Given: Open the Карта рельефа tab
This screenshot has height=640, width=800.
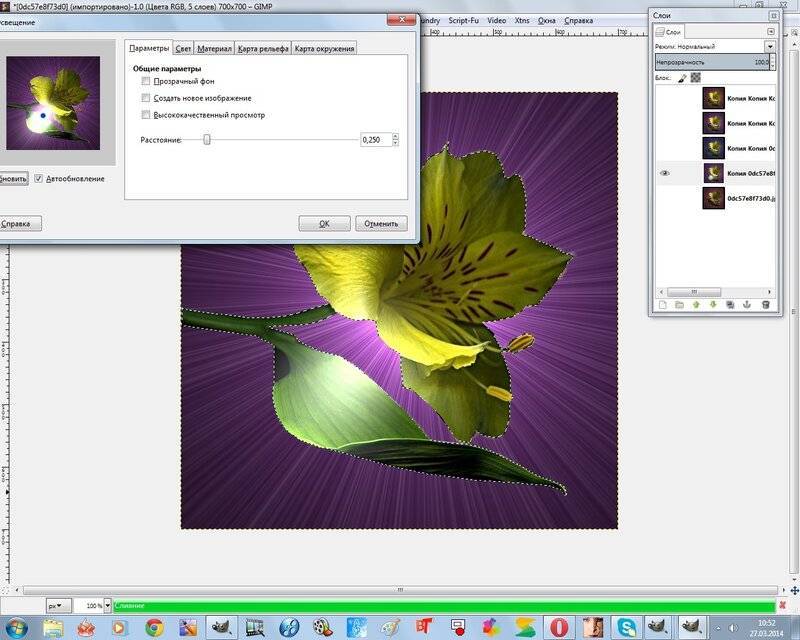Looking at the screenshot, I should click(x=263, y=48).
